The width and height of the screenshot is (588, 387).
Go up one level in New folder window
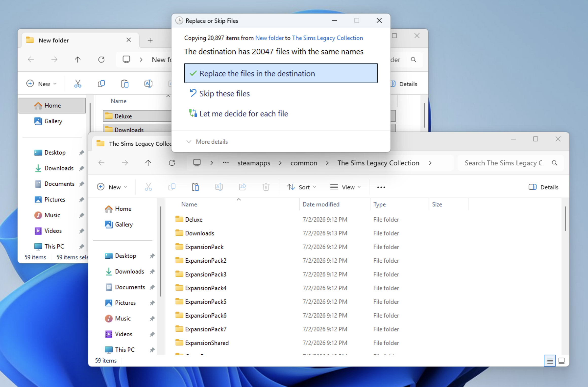coord(78,60)
